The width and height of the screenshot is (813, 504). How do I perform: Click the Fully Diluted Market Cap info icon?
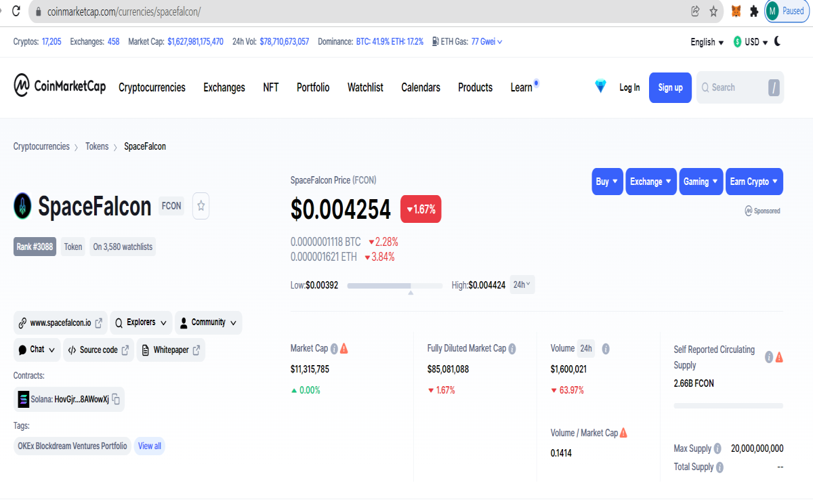point(512,349)
